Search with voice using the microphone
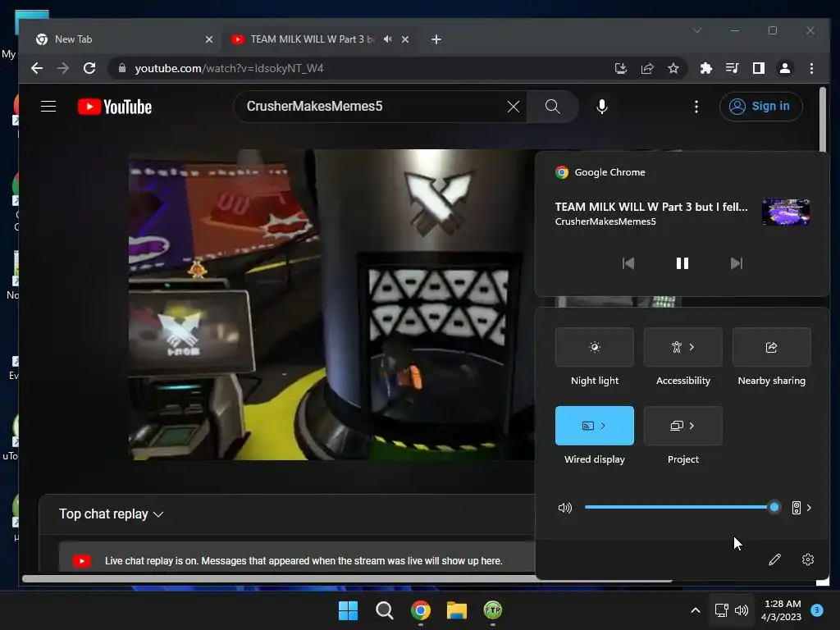 602,107
